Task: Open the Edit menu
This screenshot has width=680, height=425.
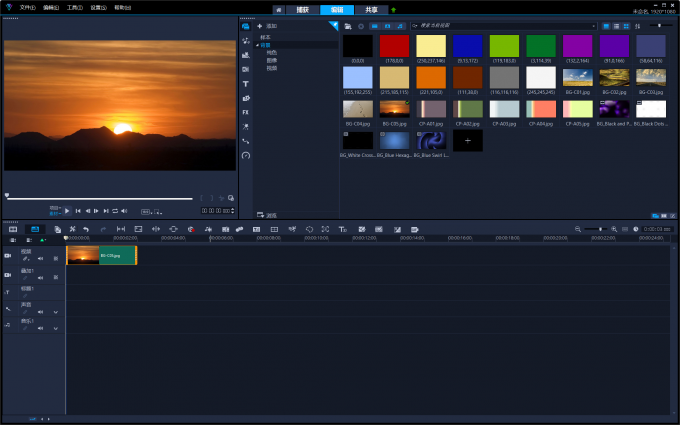Action: (x=51, y=8)
